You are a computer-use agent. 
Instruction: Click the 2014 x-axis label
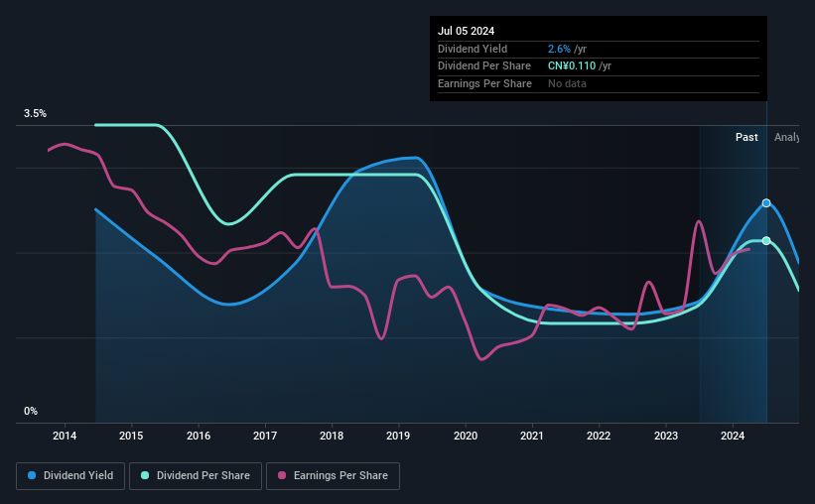pos(65,436)
